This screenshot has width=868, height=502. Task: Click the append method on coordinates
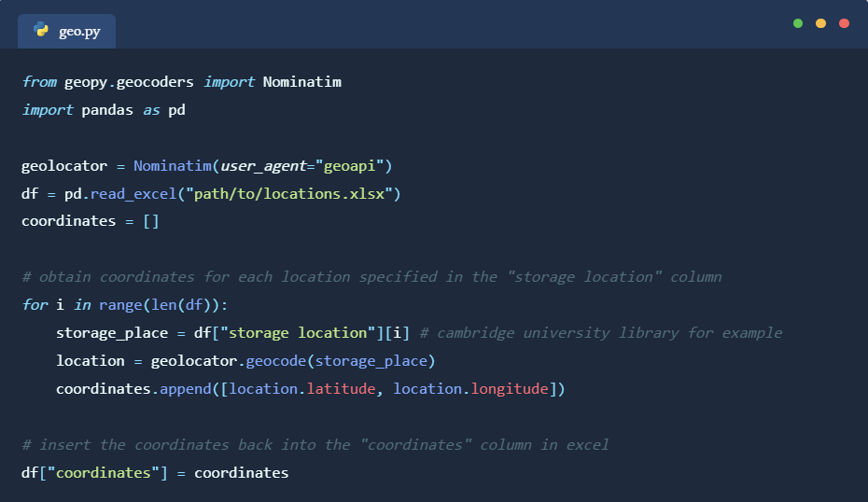tap(185, 389)
